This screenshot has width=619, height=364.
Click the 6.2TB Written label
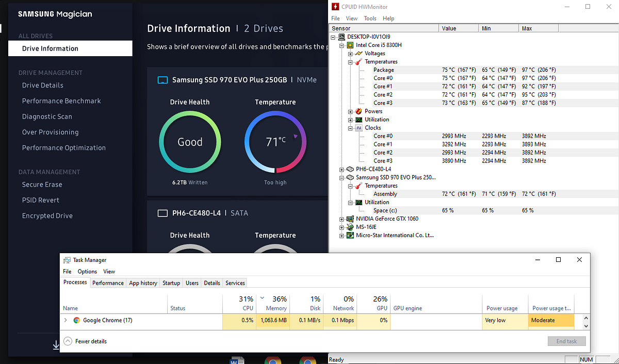tap(190, 183)
